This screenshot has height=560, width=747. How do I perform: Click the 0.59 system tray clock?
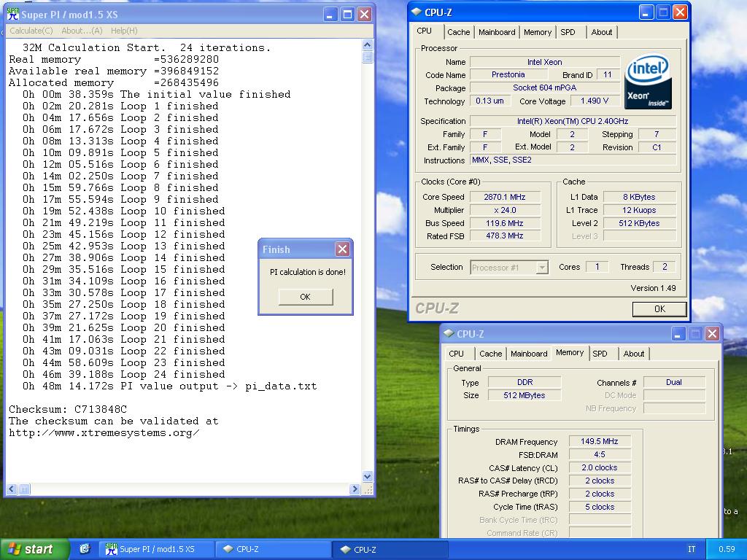[727, 549]
